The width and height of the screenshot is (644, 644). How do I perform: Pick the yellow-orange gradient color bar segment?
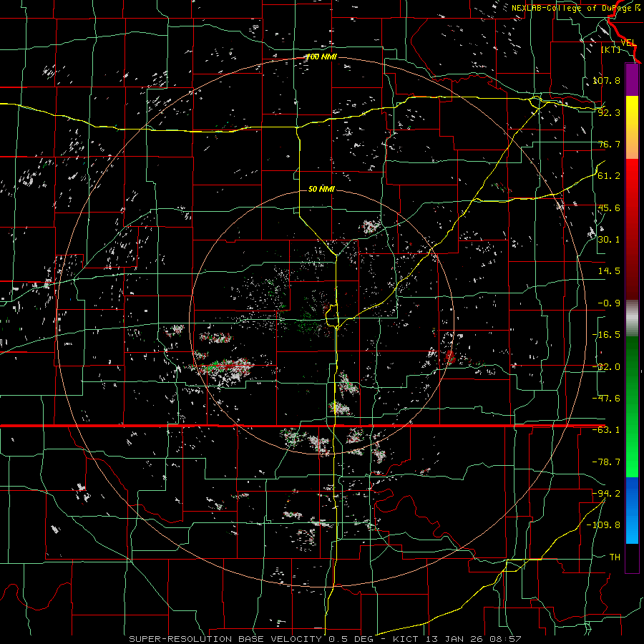click(x=632, y=127)
